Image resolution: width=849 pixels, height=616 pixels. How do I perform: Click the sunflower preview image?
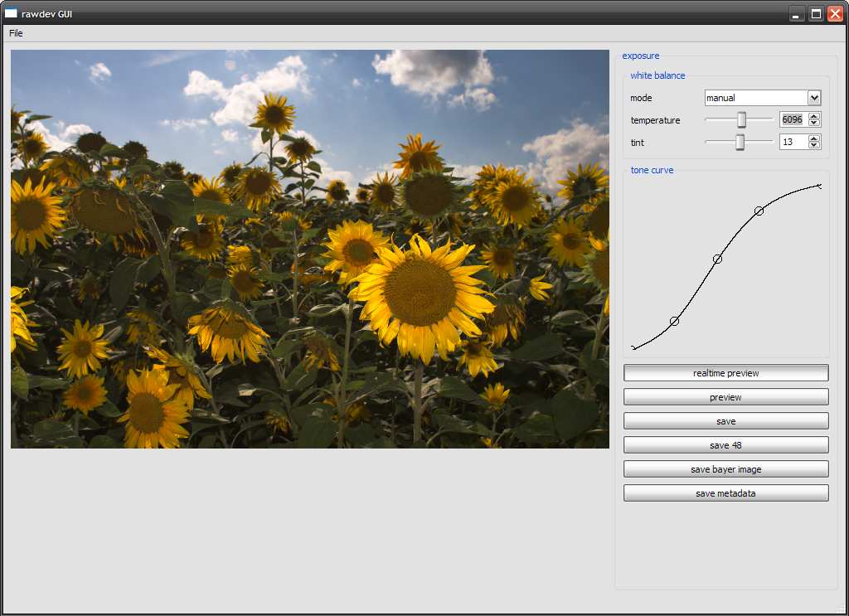pos(309,249)
